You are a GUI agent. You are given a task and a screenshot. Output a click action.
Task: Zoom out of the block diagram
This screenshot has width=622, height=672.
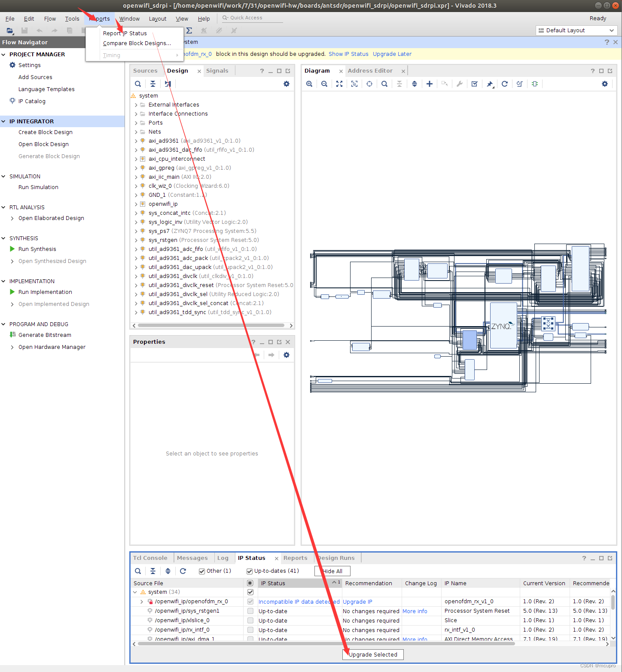pyautogui.click(x=324, y=84)
